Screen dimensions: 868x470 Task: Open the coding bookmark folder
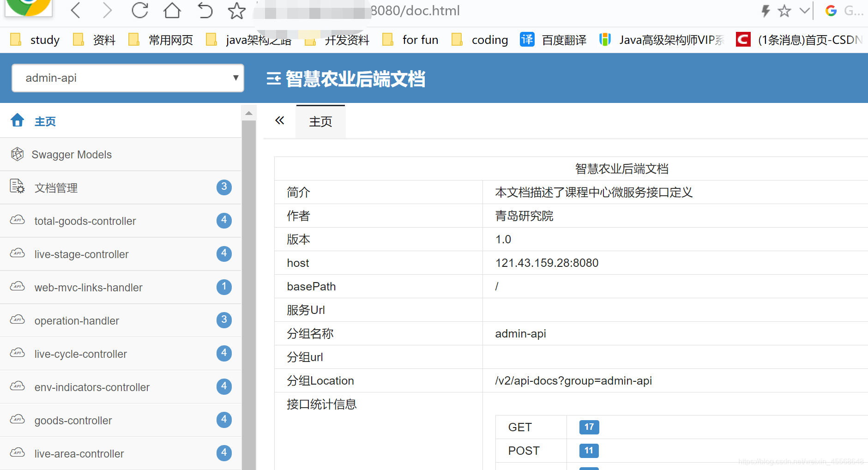click(x=480, y=40)
